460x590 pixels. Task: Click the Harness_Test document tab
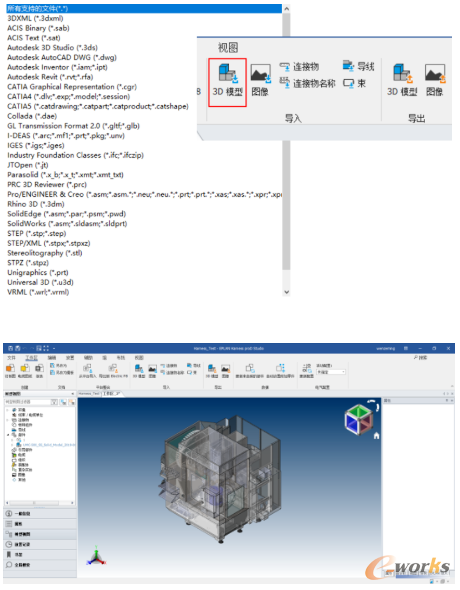pyautogui.click(x=89, y=393)
